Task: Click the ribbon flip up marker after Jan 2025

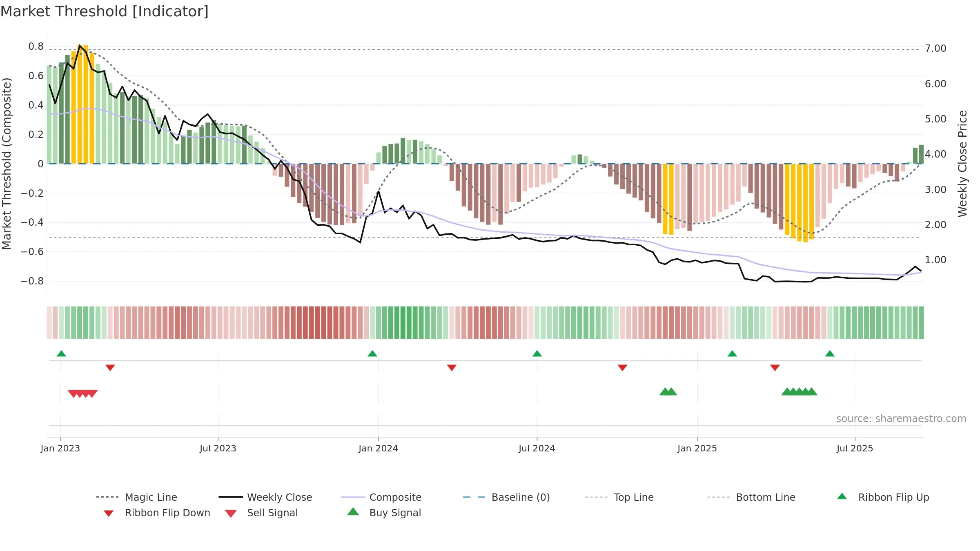Action: coord(732,353)
